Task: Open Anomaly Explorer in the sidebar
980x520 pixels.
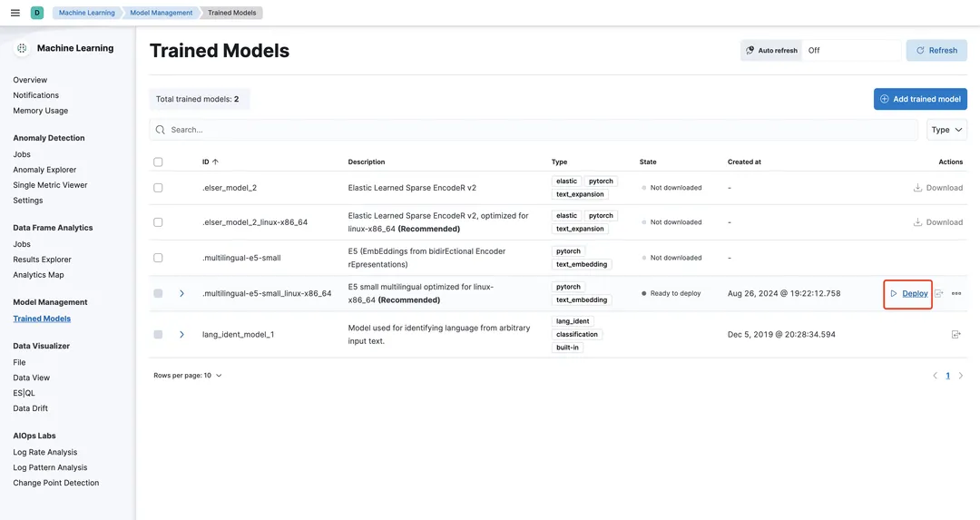Action: pos(44,170)
